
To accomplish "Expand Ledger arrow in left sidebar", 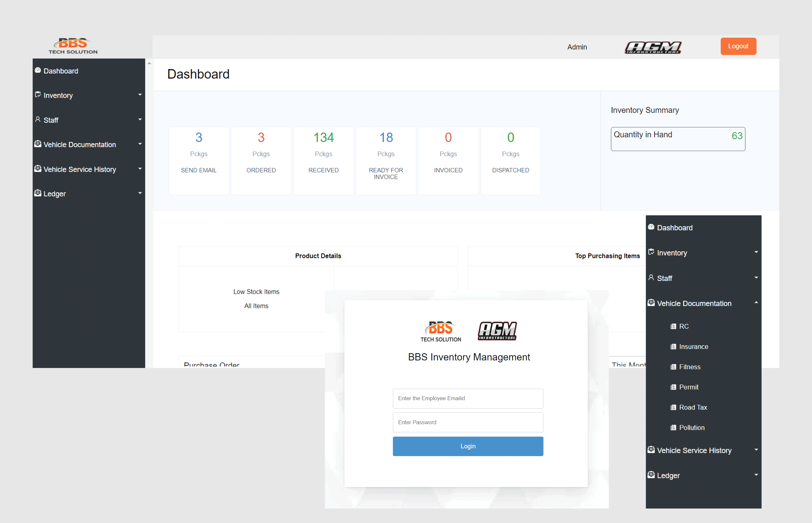I will (x=140, y=193).
